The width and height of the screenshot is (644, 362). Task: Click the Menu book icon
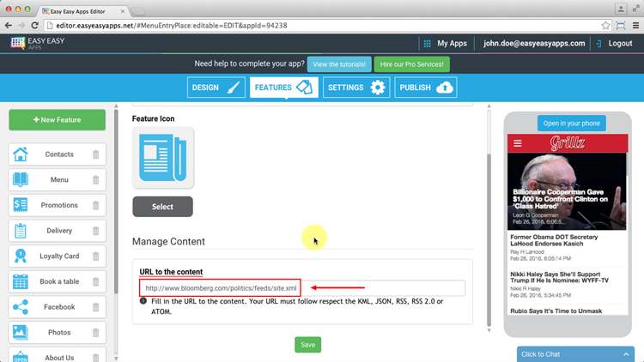point(20,180)
